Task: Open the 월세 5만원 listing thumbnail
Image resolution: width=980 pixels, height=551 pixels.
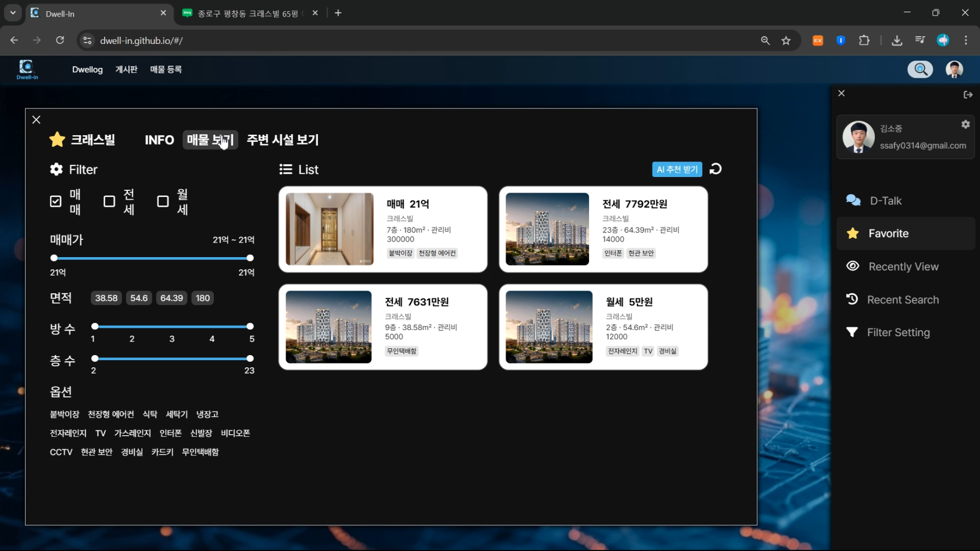Action: (x=549, y=327)
